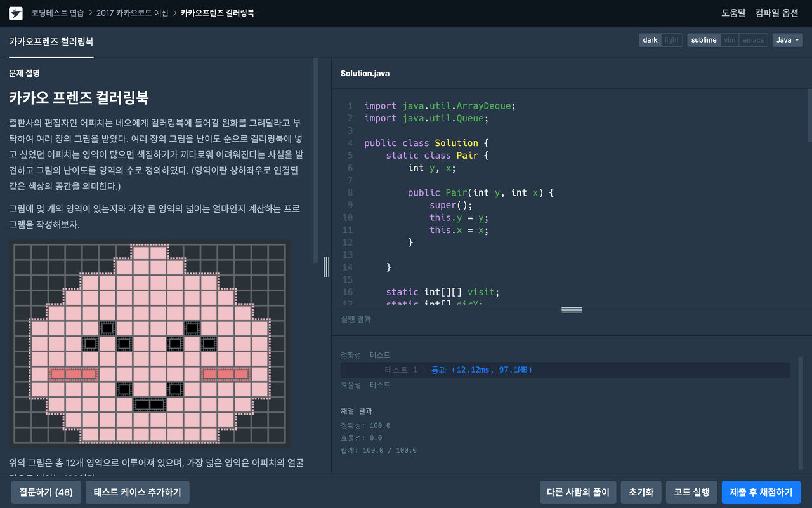
Task: Click the Programmers bird logo icon
Action: [16, 13]
